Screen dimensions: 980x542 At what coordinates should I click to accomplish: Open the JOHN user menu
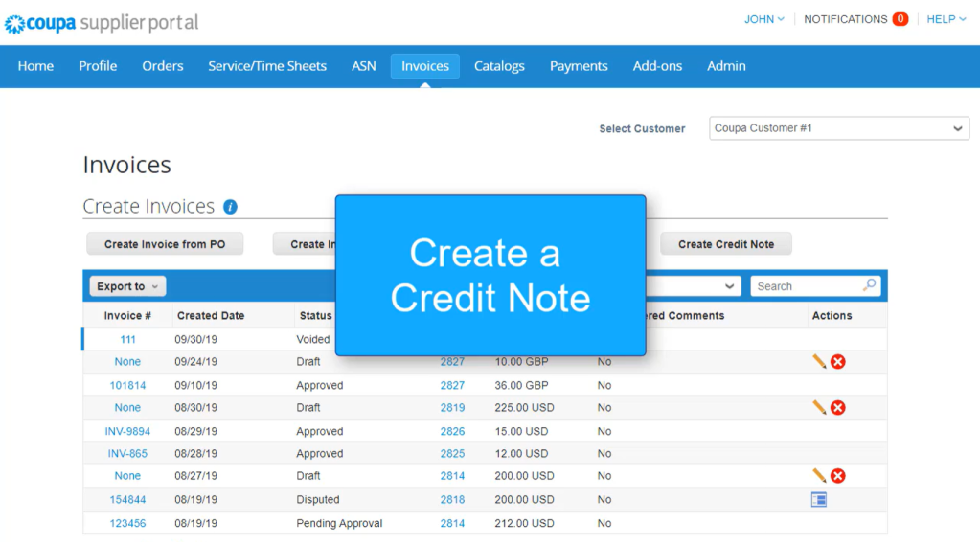(x=763, y=19)
